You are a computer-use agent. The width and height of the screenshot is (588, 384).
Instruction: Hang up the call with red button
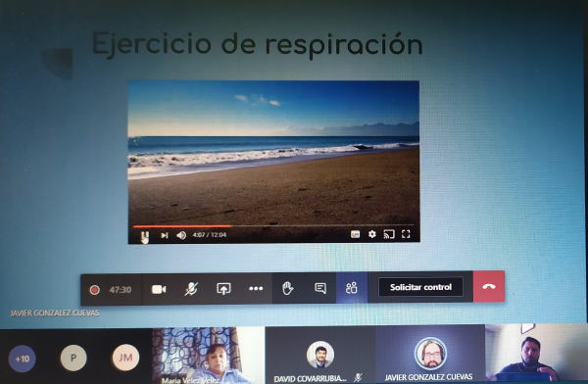pyautogui.click(x=489, y=286)
